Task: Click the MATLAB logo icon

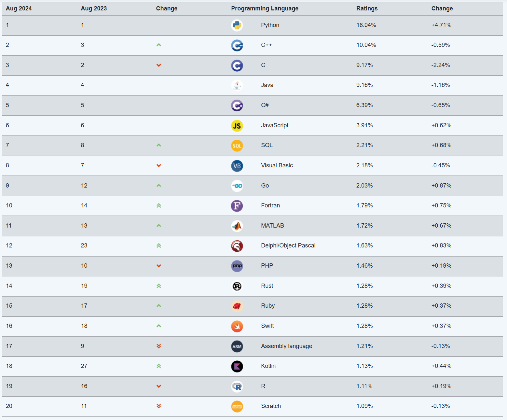Action: 237,226
